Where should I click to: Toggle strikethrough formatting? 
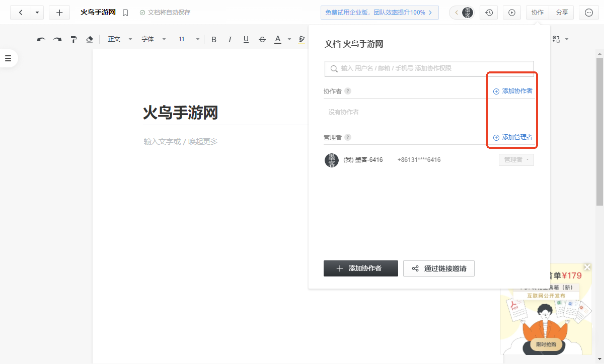pyautogui.click(x=262, y=39)
